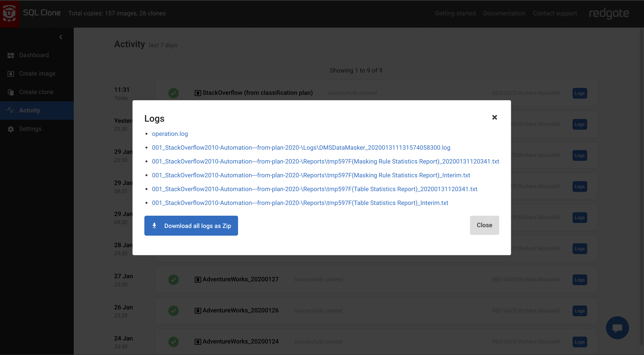The width and height of the screenshot is (644, 355).
Task: Click the Dashboard grid icon
Action: point(11,55)
